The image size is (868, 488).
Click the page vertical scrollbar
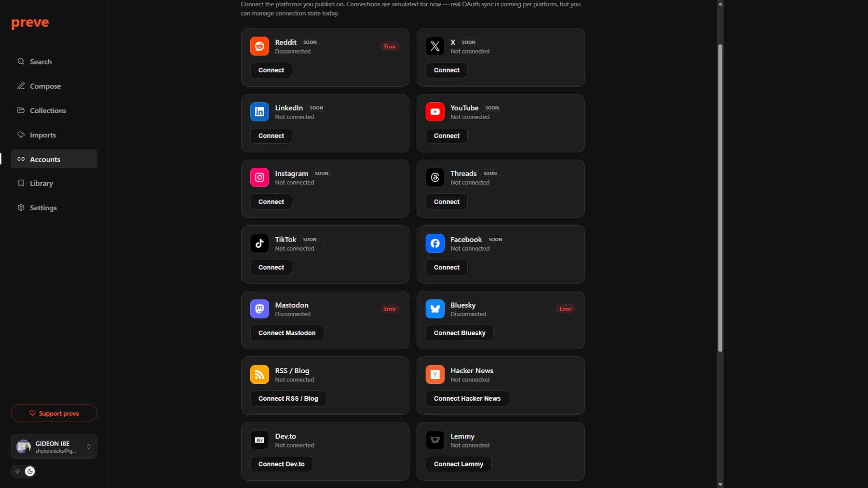point(720,198)
